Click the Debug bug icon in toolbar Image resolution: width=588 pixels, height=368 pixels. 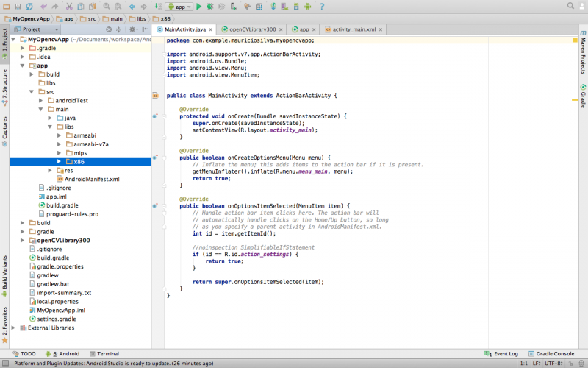coord(210,6)
